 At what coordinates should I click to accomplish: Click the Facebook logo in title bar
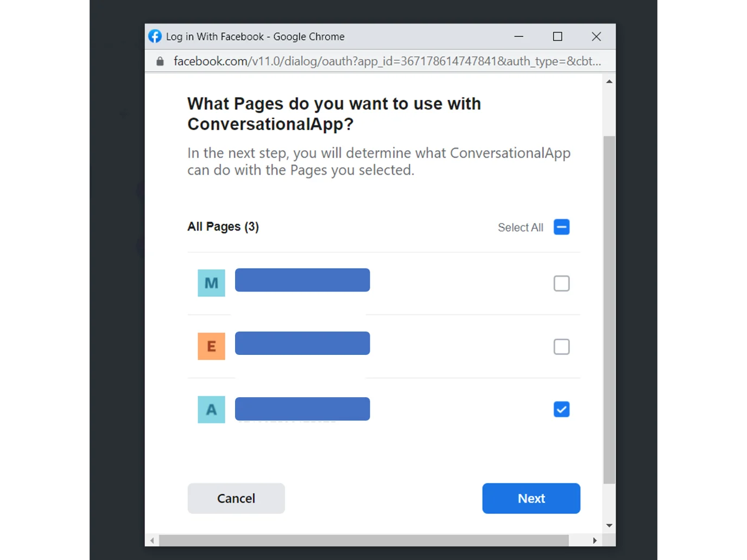pos(155,36)
